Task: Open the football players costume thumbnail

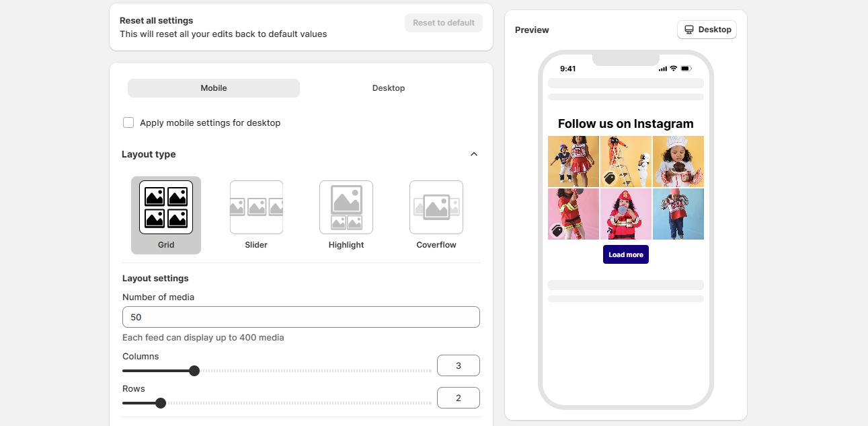Action: point(574,162)
